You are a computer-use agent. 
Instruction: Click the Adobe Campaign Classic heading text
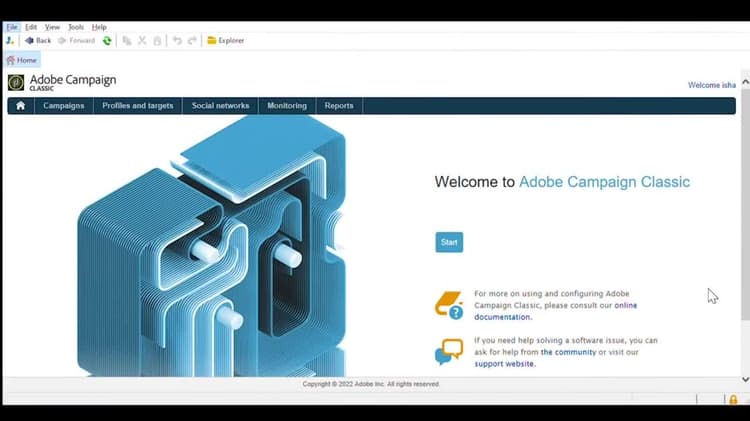(605, 182)
